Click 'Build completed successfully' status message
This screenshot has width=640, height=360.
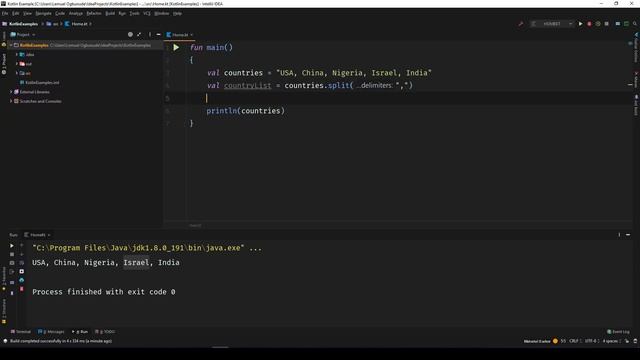tap(60, 341)
